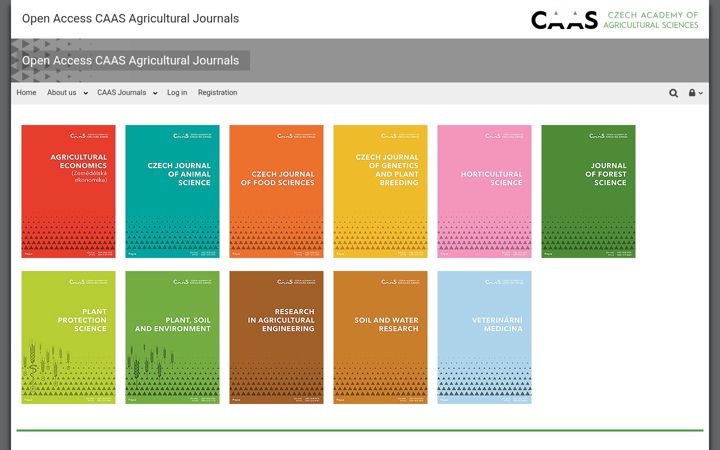Viewport: 720px width, 450px height.
Task: Open the Plant Protection Science cover
Action: pos(68,338)
